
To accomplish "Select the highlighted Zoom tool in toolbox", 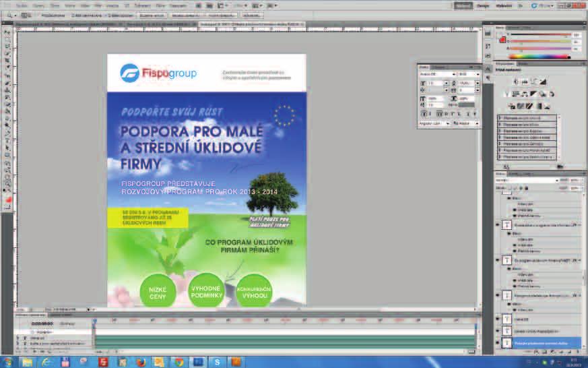I will click(7, 184).
